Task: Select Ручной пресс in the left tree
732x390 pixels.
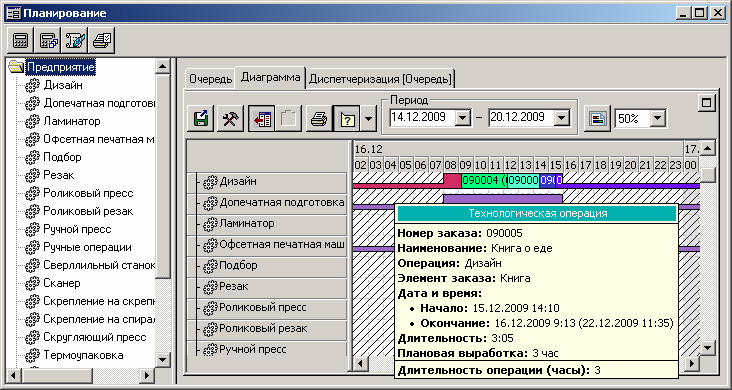Action: (x=77, y=229)
